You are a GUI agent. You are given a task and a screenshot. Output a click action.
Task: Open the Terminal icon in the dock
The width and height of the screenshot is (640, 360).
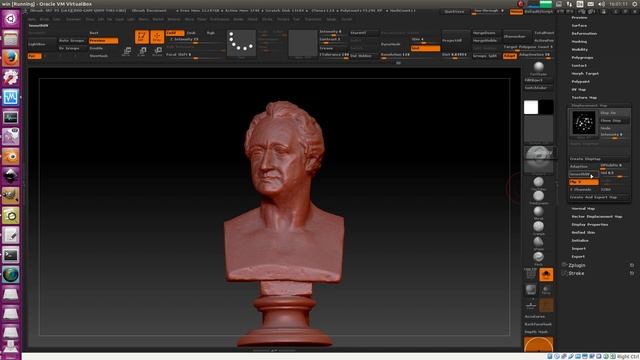(x=11, y=255)
